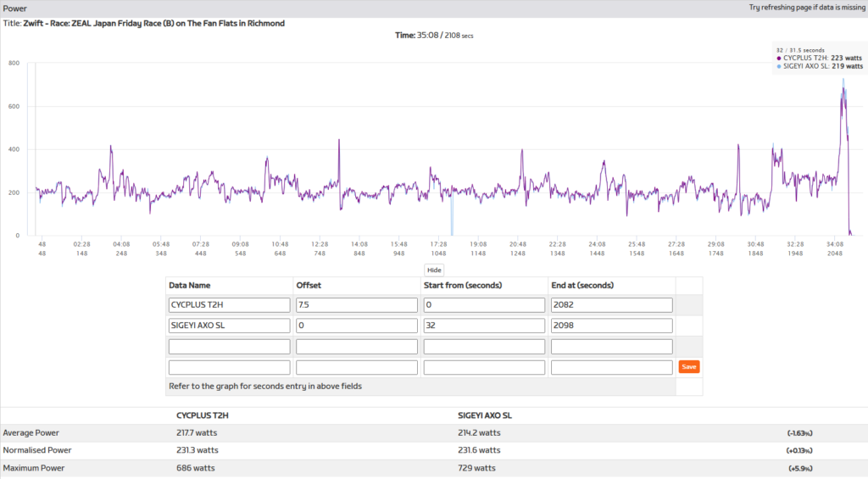Focus the Start from field for CYCPLUS T2H
The width and height of the screenshot is (868, 479).
click(x=484, y=305)
